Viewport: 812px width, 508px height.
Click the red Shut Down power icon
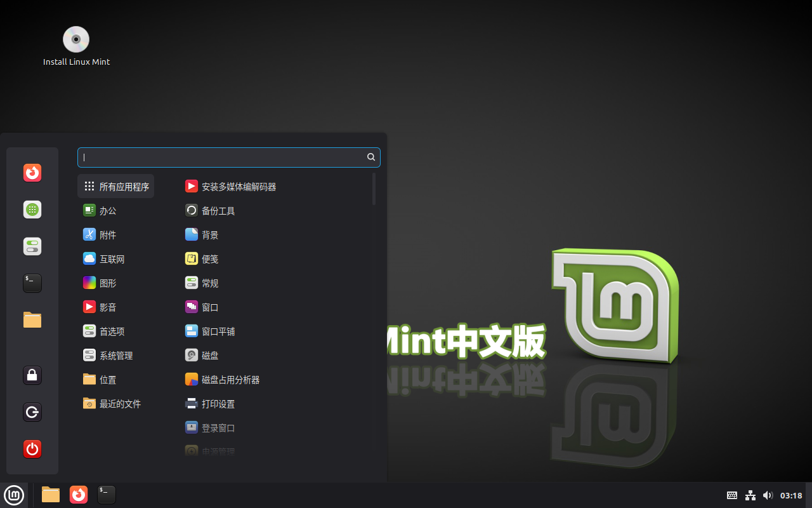coord(32,449)
